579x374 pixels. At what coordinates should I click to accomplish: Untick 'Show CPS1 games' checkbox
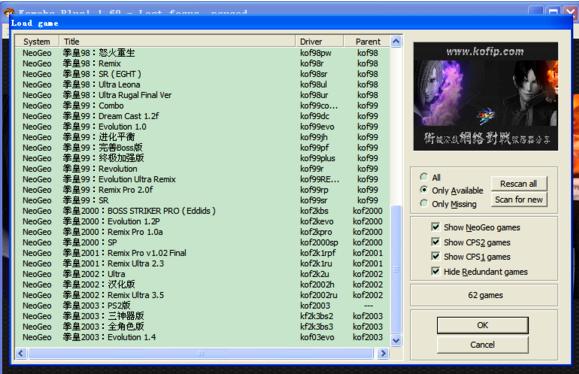(435, 256)
